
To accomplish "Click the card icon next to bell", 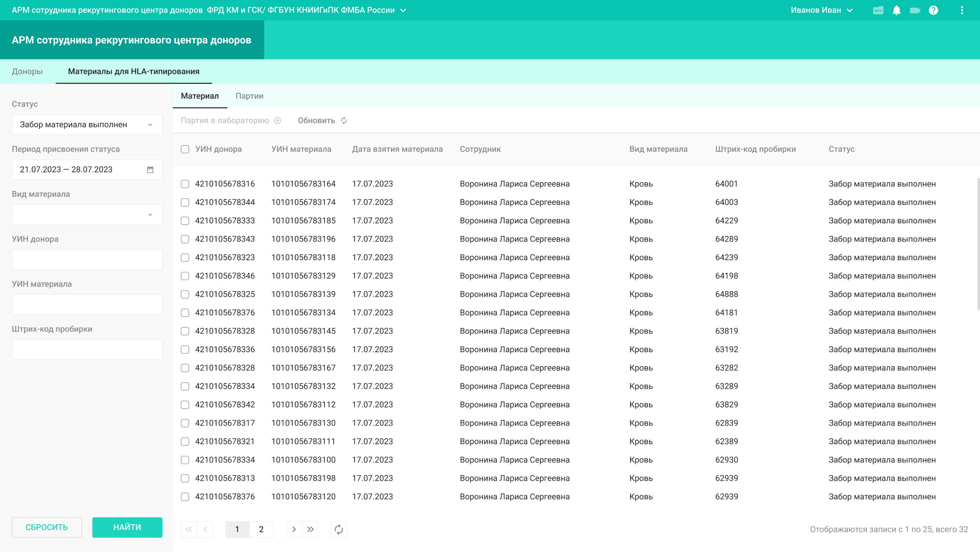I will (x=878, y=10).
